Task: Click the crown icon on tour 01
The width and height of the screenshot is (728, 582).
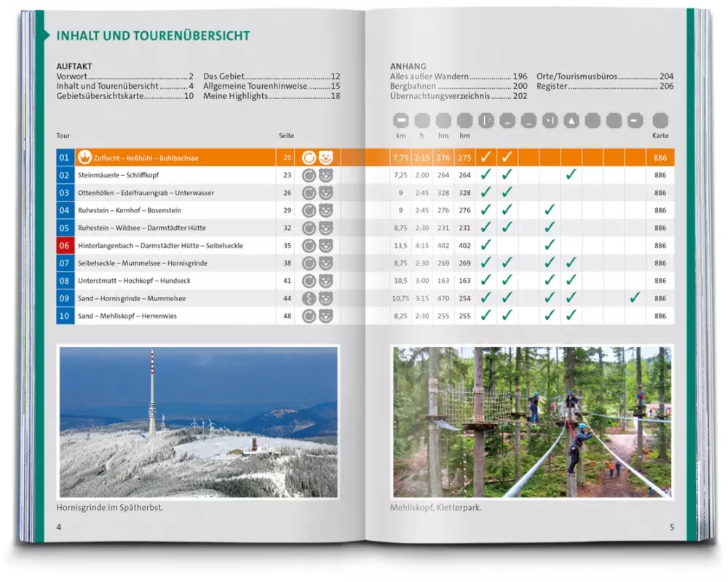Action: click(84, 158)
